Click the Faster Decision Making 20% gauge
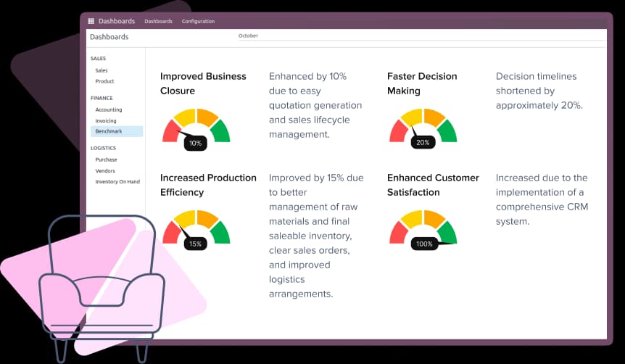 (423, 129)
